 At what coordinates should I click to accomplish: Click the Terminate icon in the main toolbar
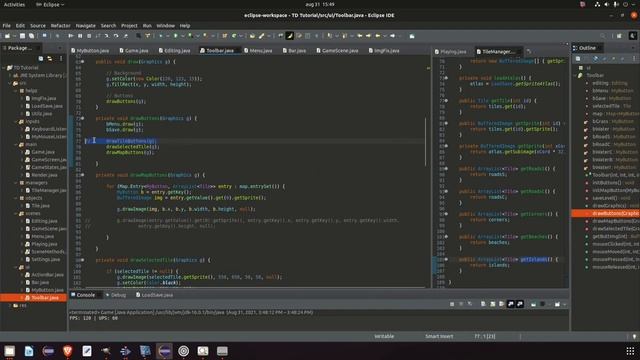pos(89,36)
